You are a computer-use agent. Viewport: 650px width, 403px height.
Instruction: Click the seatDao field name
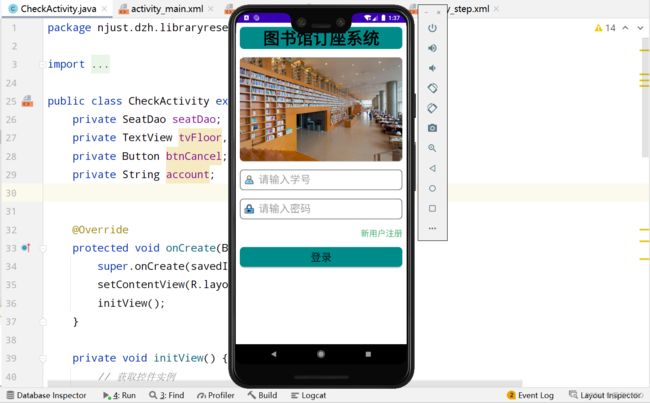(194, 119)
